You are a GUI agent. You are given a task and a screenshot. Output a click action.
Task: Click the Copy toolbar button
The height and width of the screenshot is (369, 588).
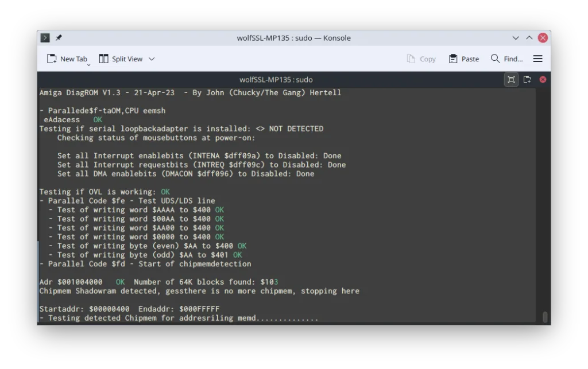(421, 59)
